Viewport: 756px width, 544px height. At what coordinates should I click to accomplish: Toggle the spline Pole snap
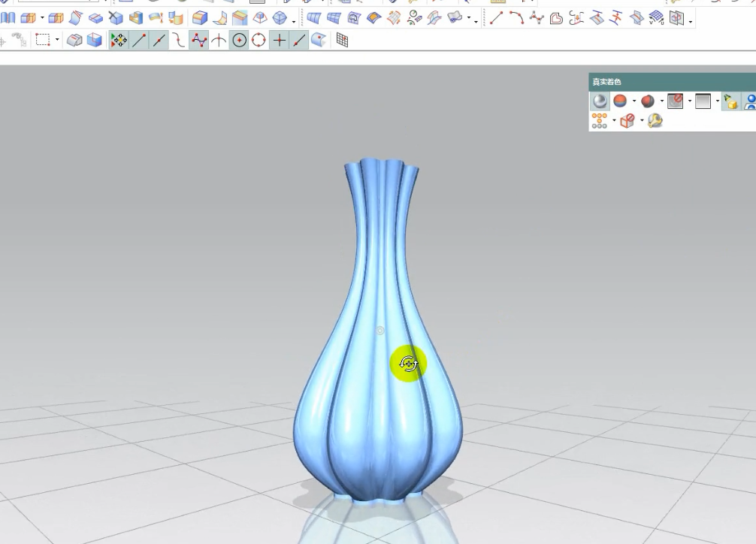click(199, 40)
